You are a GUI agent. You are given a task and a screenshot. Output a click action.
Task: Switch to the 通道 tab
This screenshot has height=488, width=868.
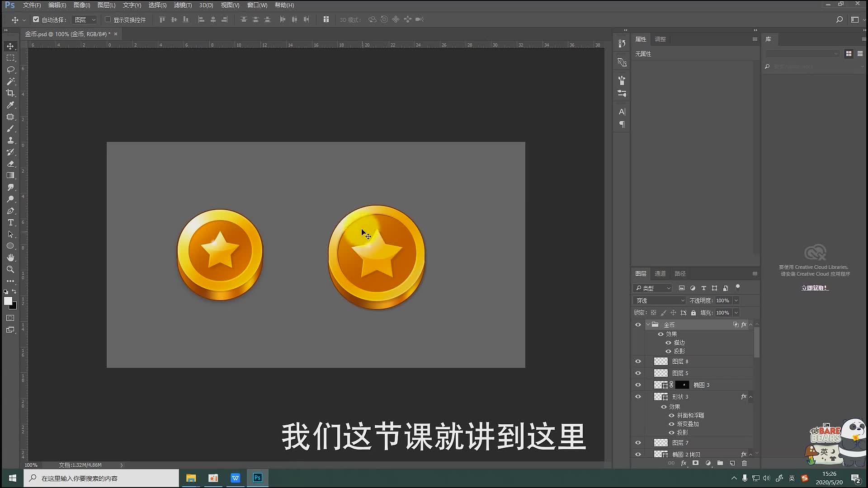click(660, 273)
